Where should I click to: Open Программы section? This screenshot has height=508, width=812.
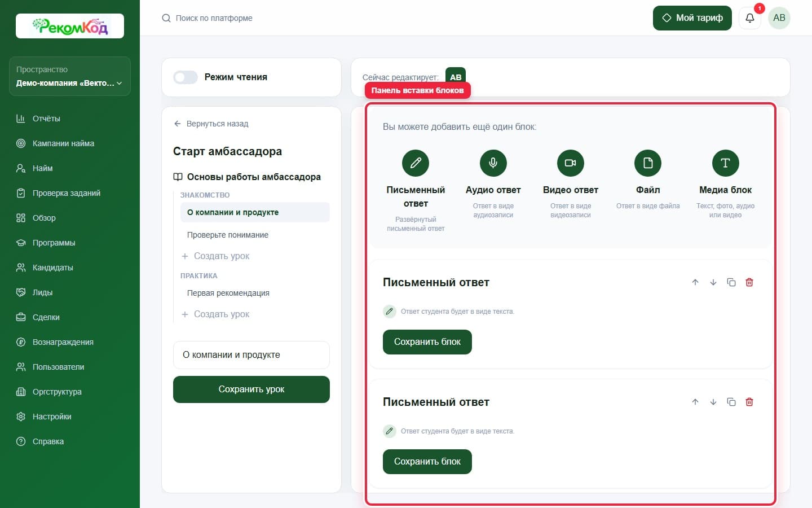point(70,243)
